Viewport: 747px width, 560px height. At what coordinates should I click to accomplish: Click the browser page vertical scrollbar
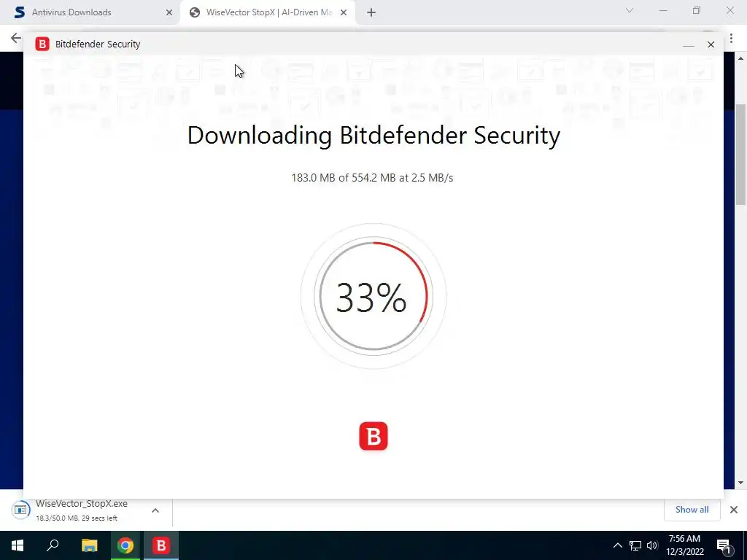click(x=740, y=270)
